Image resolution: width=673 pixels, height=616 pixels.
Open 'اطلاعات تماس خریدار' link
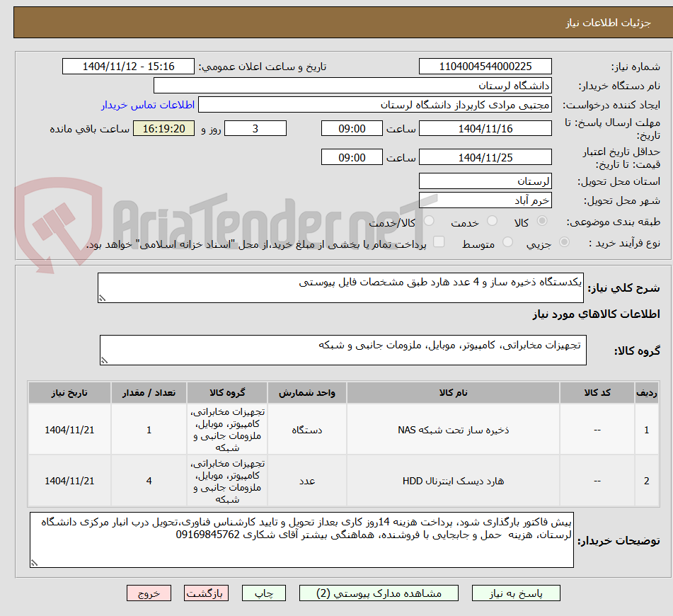point(148,105)
